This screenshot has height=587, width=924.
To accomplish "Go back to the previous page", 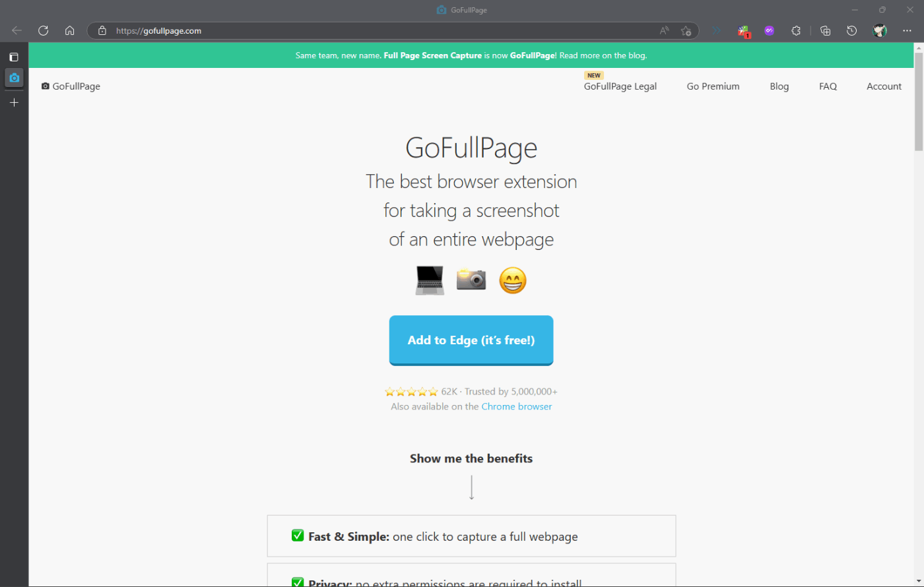I will click(x=17, y=30).
